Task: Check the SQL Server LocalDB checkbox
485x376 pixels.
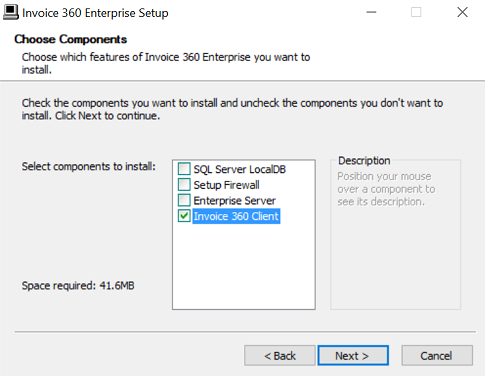Action: coord(184,169)
